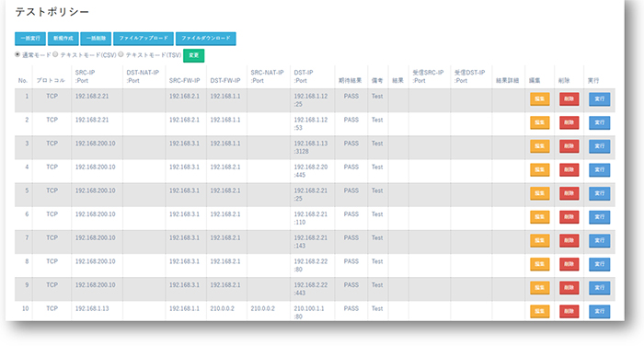Run row 1 with blue 実行 button
The image size is (644, 346).
tap(599, 99)
